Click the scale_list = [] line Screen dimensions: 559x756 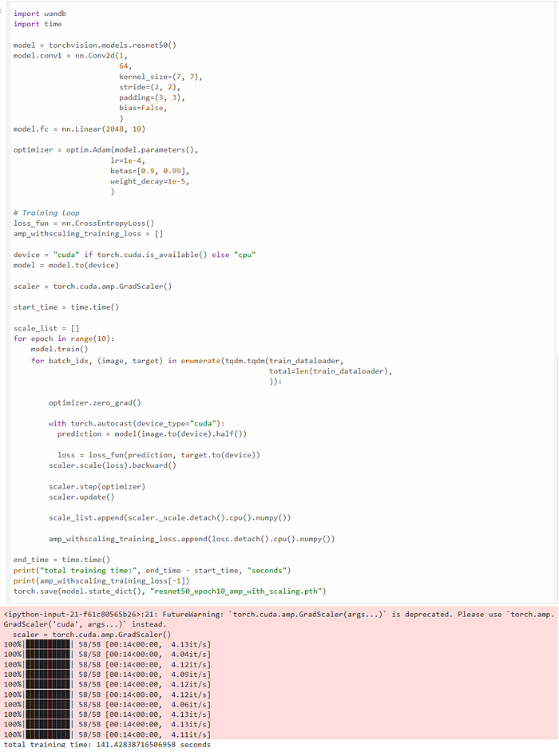coord(46,328)
